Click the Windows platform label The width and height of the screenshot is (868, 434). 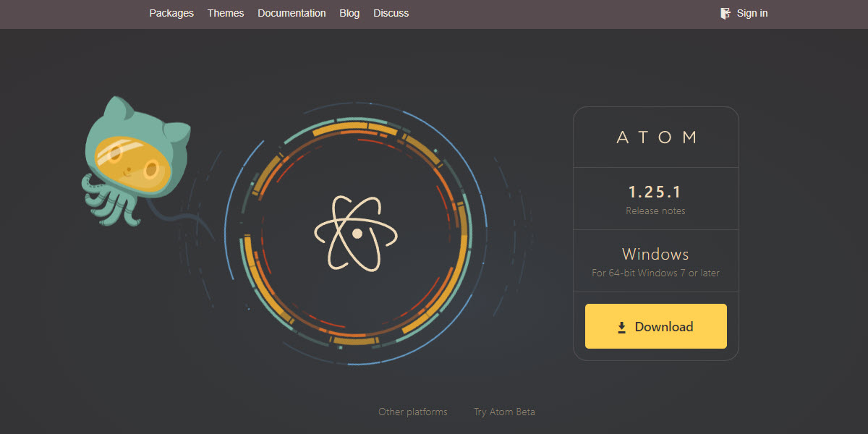[655, 254]
